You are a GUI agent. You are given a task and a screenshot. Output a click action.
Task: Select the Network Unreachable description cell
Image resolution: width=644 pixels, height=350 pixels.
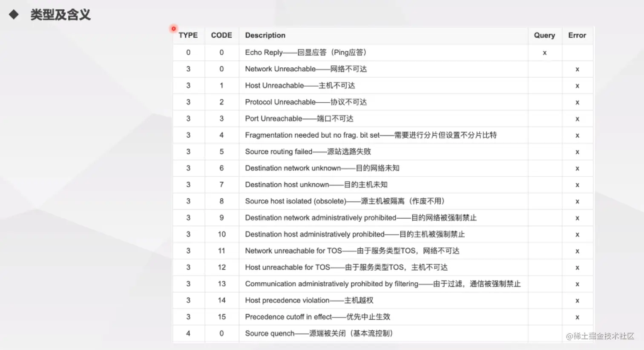[x=383, y=69]
